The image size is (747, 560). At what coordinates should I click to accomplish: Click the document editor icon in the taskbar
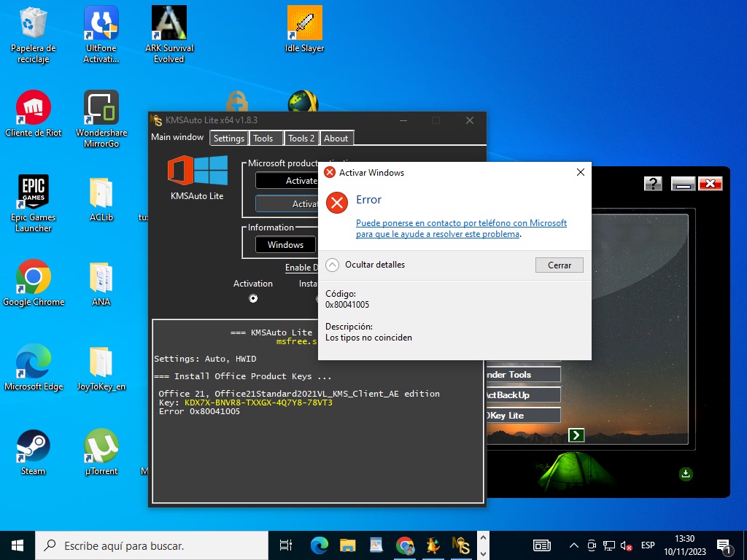(376, 545)
